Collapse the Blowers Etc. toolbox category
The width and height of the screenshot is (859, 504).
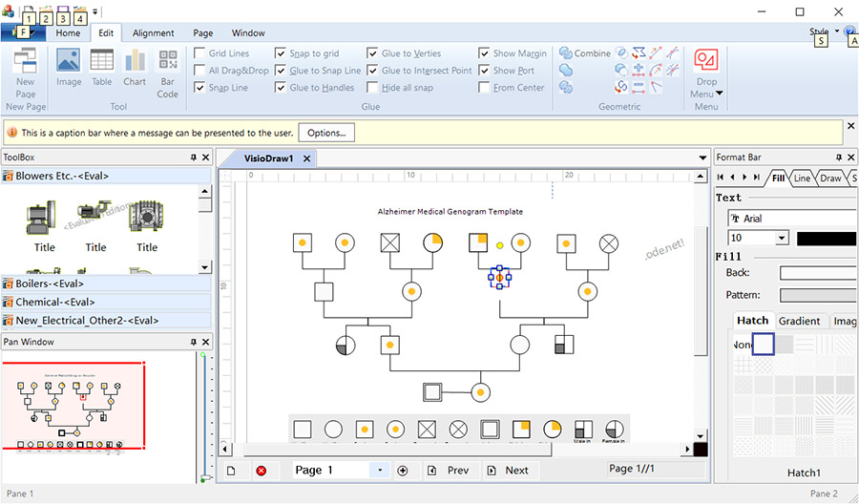click(x=106, y=176)
